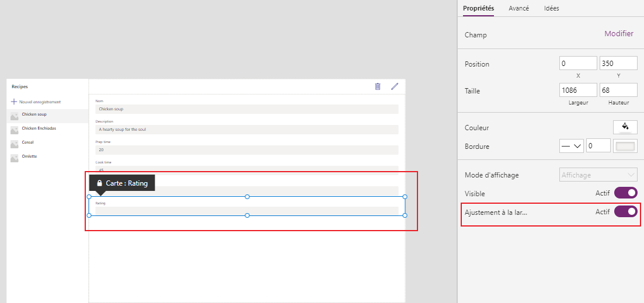Click the Largeur size field

click(x=578, y=90)
